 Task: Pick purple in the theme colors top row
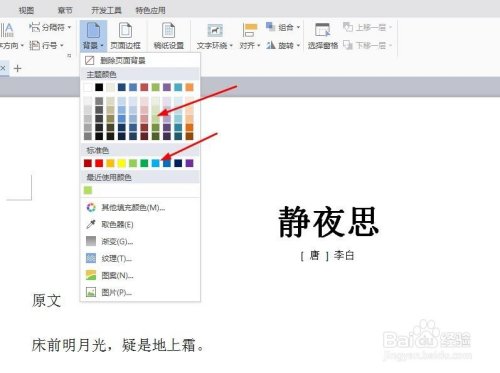(167, 87)
